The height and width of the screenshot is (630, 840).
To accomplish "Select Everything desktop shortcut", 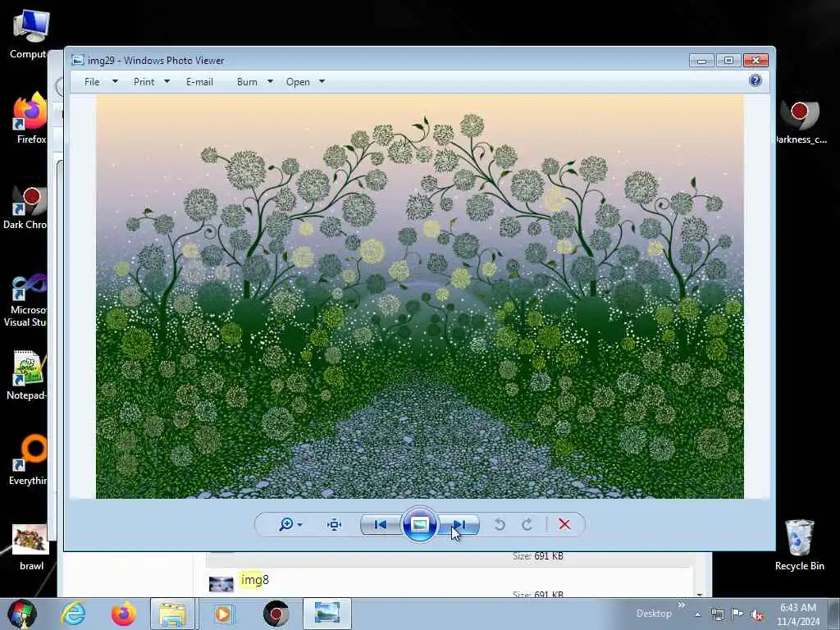I will pos(28,459).
